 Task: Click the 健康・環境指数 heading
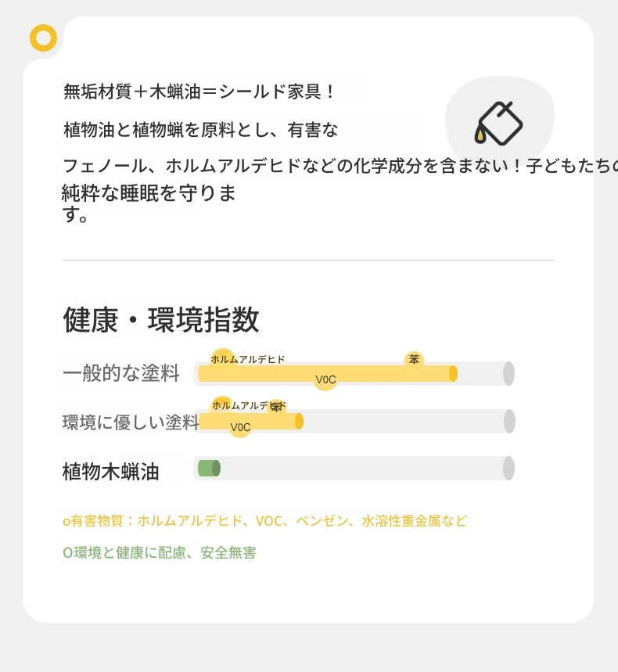click(161, 320)
